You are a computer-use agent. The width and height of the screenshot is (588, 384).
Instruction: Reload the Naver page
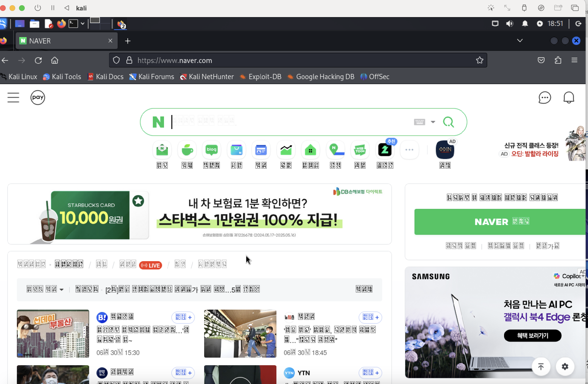click(38, 61)
